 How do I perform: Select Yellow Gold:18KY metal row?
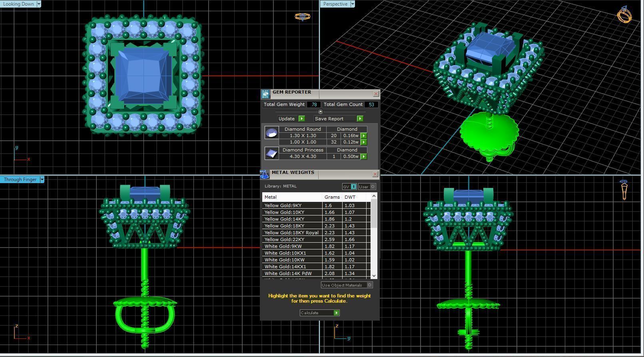tap(316, 226)
